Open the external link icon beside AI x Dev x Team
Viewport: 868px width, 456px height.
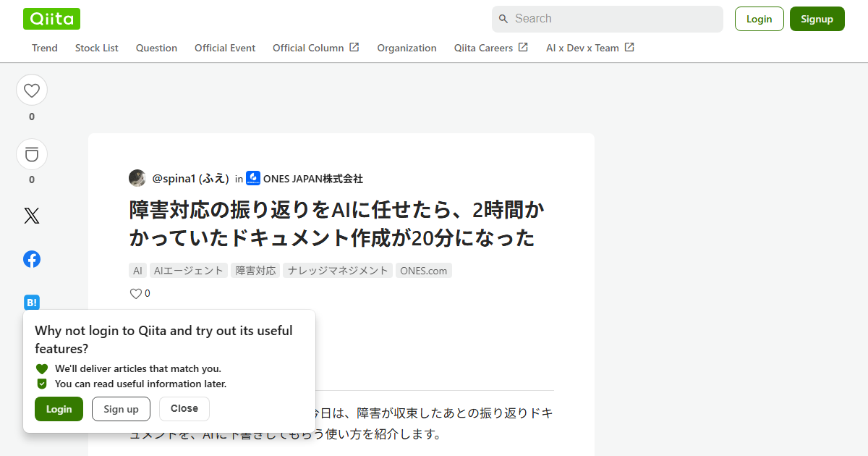[629, 47]
